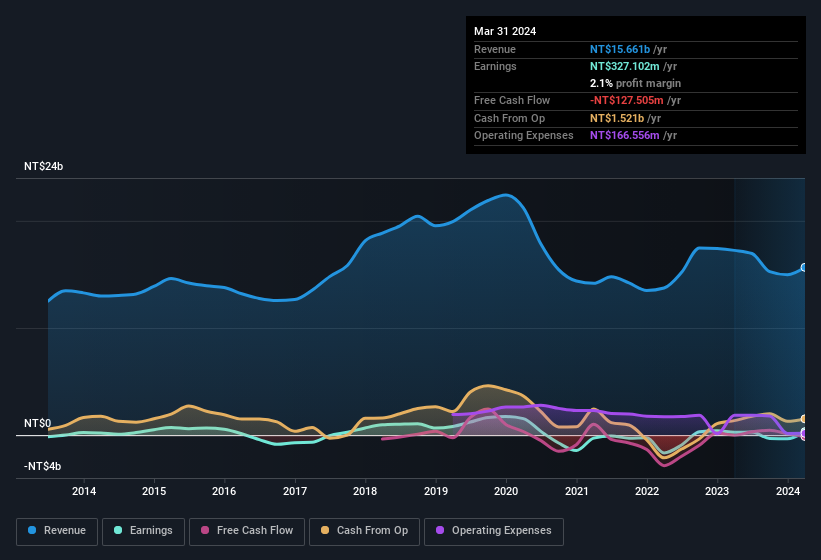Click the NT$166.556m operating expenses value

coord(625,136)
